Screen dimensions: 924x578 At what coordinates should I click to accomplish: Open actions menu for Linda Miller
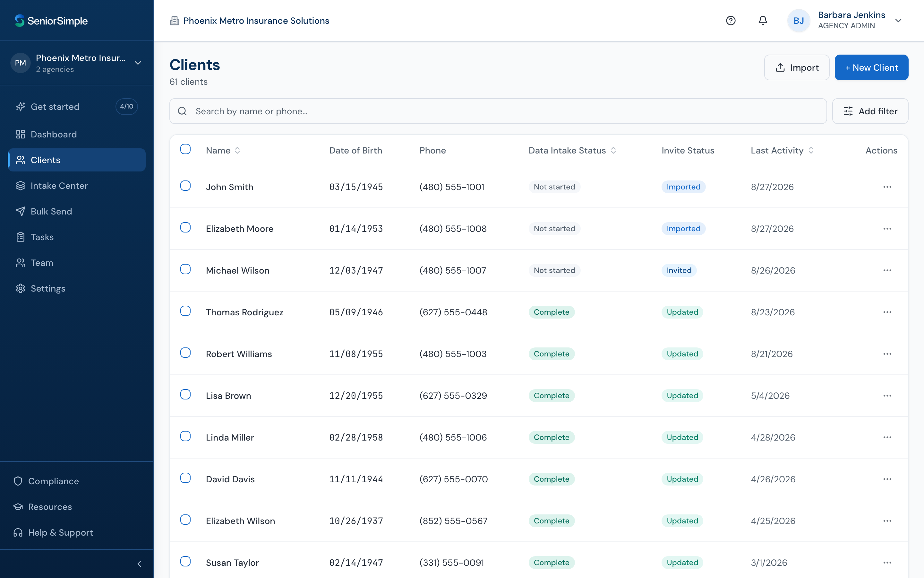[x=887, y=437]
